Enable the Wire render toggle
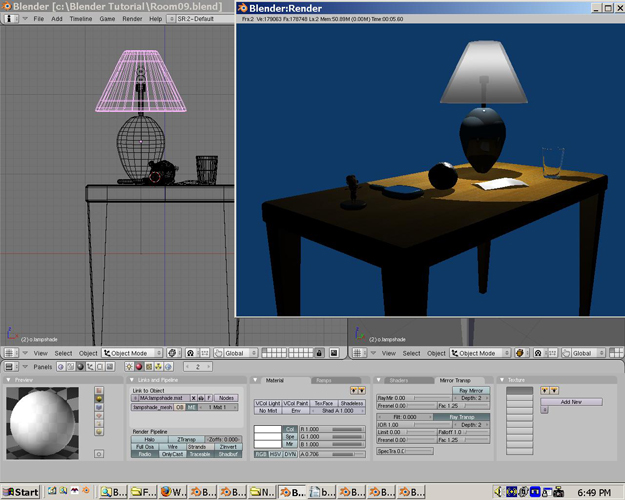 pyautogui.click(x=173, y=446)
